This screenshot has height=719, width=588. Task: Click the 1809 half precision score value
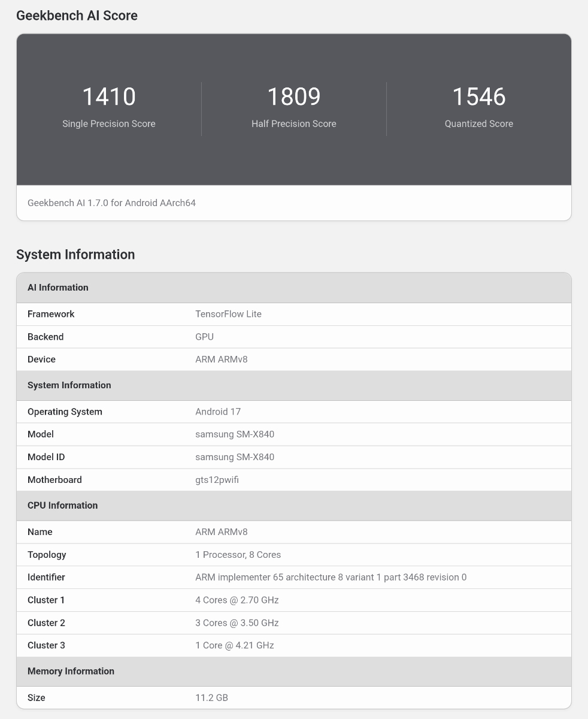click(294, 96)
